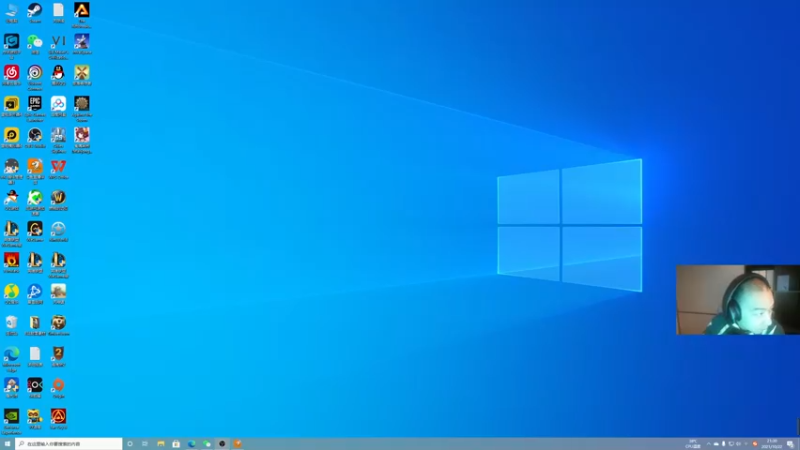Open Cortana circle on taskbar
Screen dimensions: 800x450
pos(130,444)
